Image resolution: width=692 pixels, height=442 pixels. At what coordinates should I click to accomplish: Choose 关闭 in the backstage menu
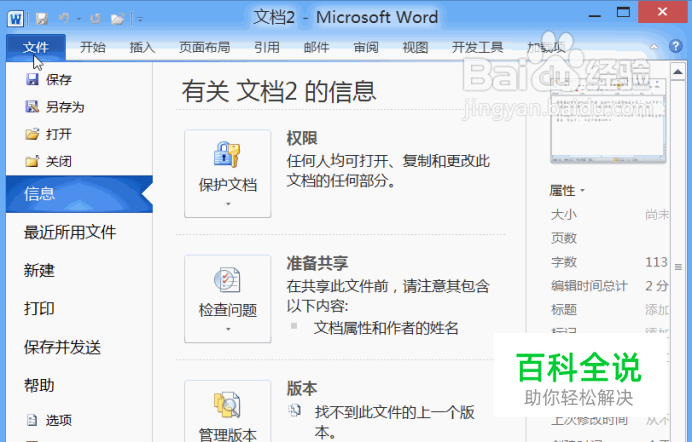(49, 161)
